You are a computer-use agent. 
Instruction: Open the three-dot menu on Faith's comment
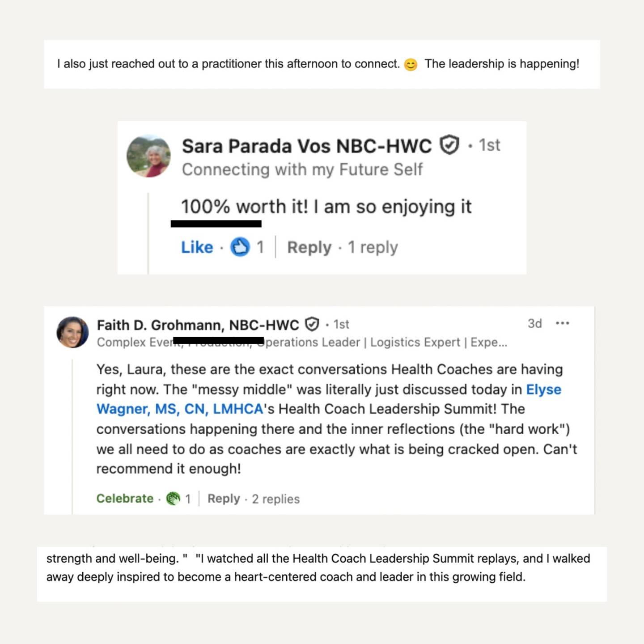pyautogui.click(x=562, y=323)
